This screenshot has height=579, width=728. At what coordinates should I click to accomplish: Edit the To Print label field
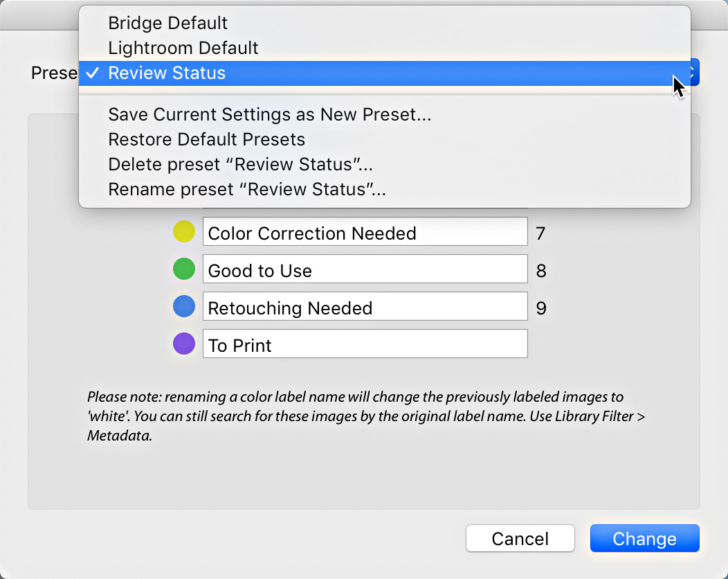[x=365, y=344]
